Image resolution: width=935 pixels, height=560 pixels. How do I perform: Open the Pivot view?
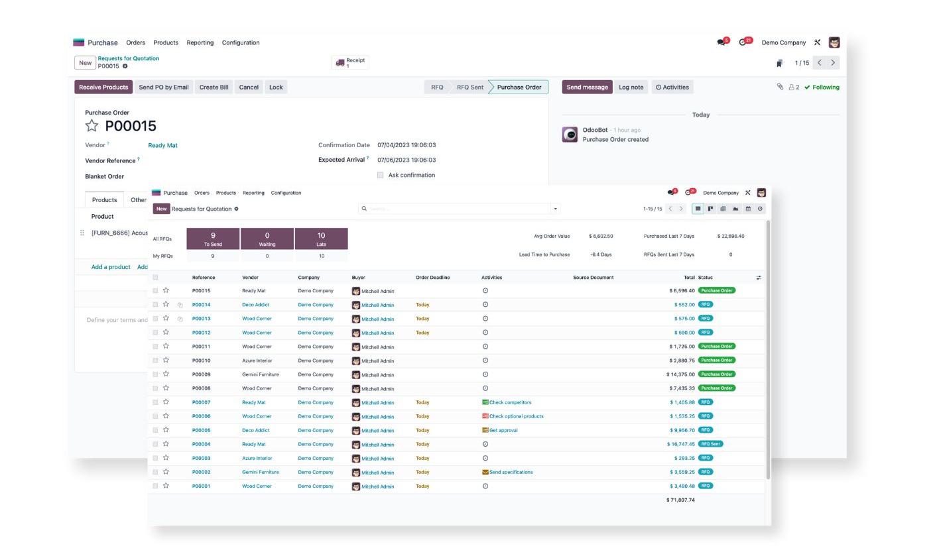(x=722, y=208)
